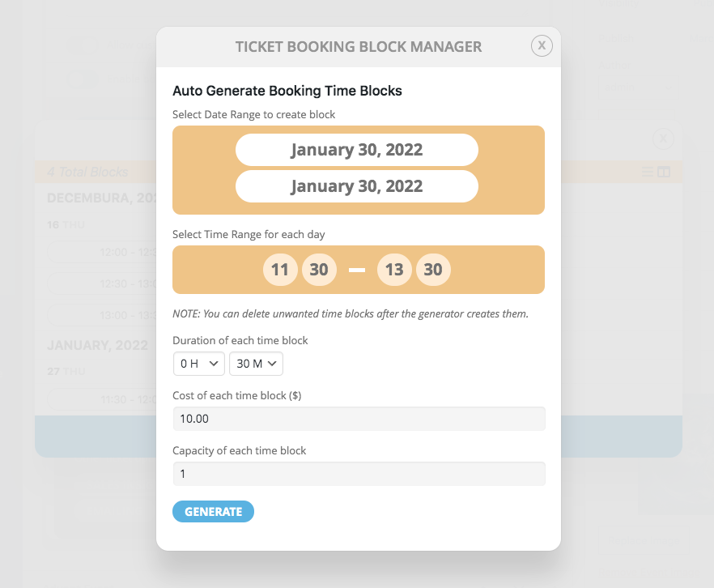The image size is (714, 588).
Task: Open the 30 M duration minutes dropdown
Action: point(256,364)
